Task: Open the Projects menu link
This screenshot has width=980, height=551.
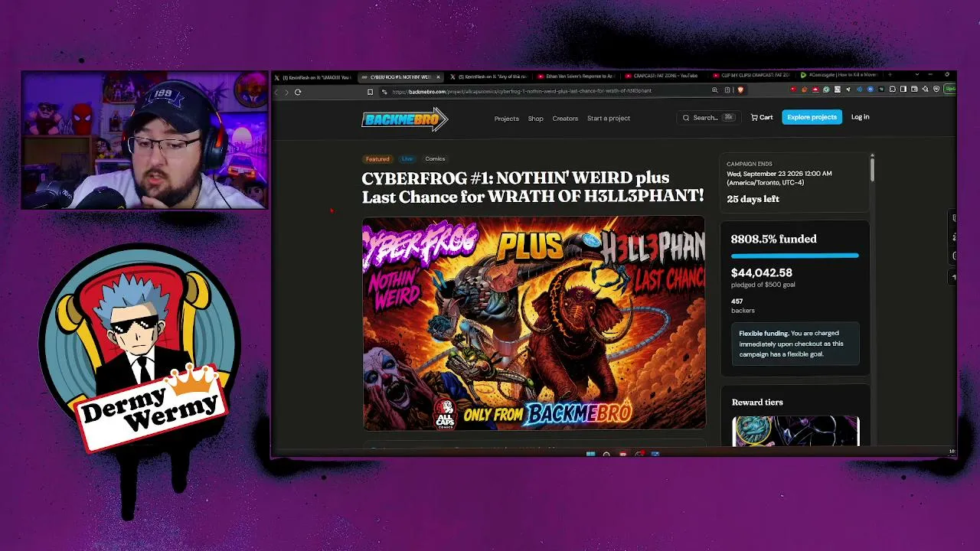Action: (506, 119)
